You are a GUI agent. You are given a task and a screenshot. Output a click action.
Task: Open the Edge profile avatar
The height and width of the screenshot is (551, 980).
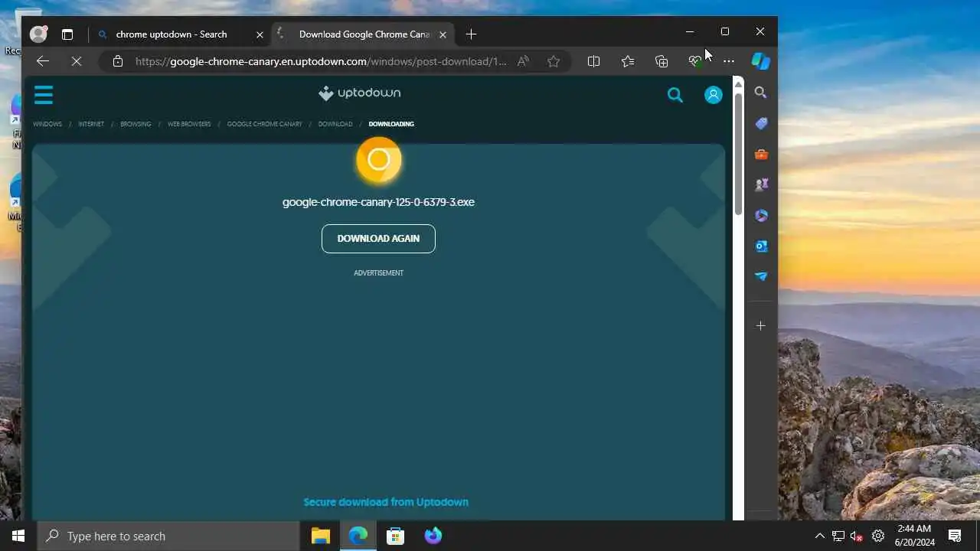[38, 34]
